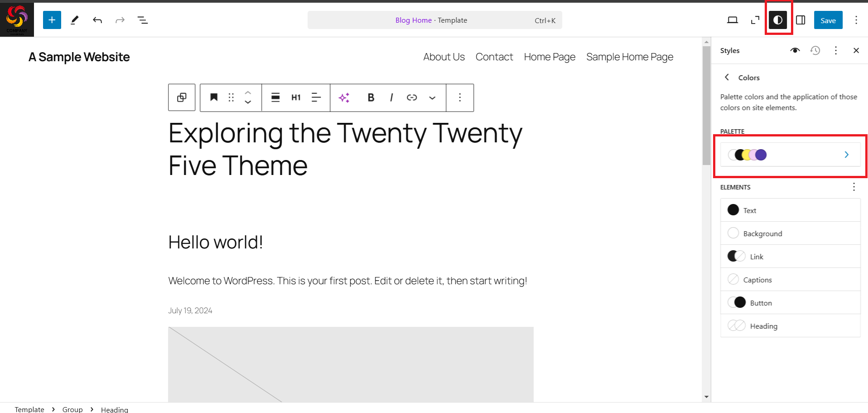Switch to desktop preview view icon
The width and height of the screenshot is (868, 413).
click(733, 20)
